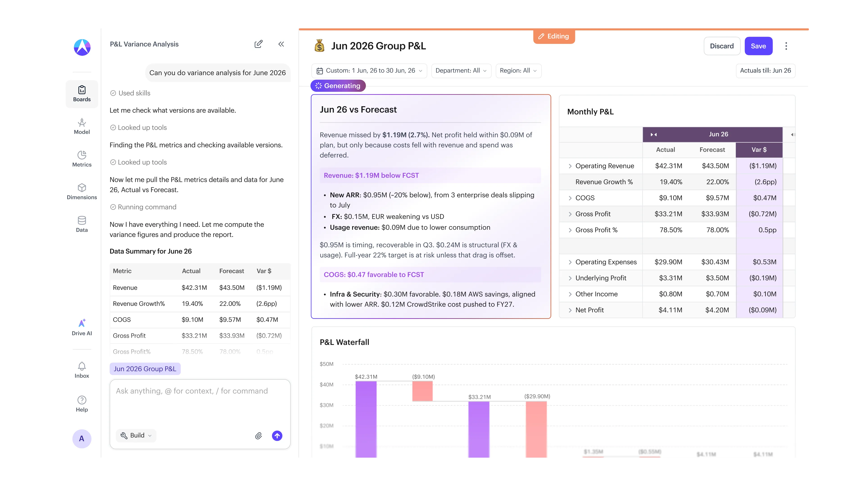Collapse the Jun 26 column group arrows
The image size is (868, 486).
click(654, 134)
